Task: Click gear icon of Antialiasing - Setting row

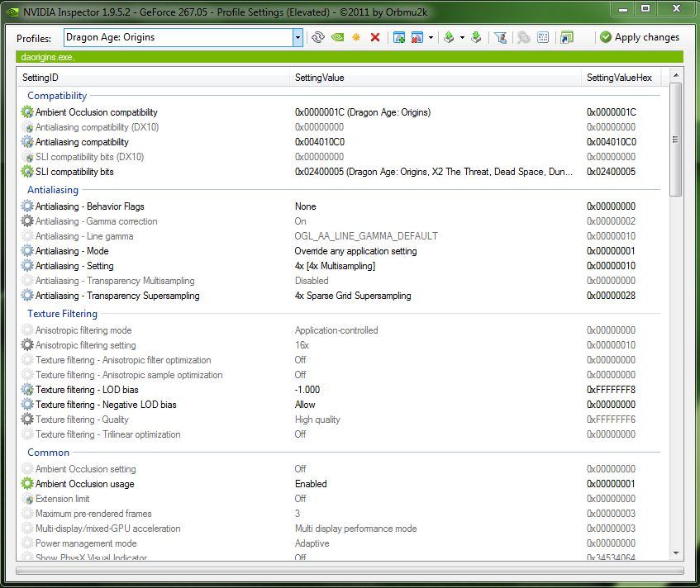Action: pyautogui.click(x=27, y=266)
